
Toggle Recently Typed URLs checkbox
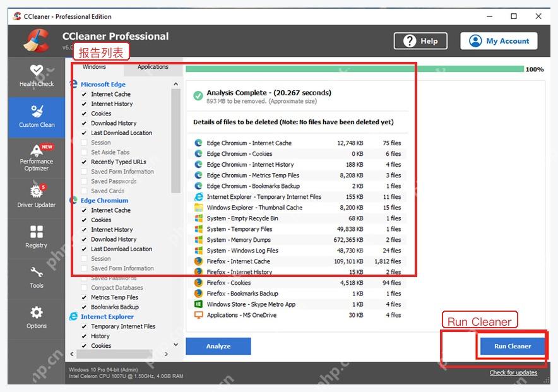(x=84, y=162)
